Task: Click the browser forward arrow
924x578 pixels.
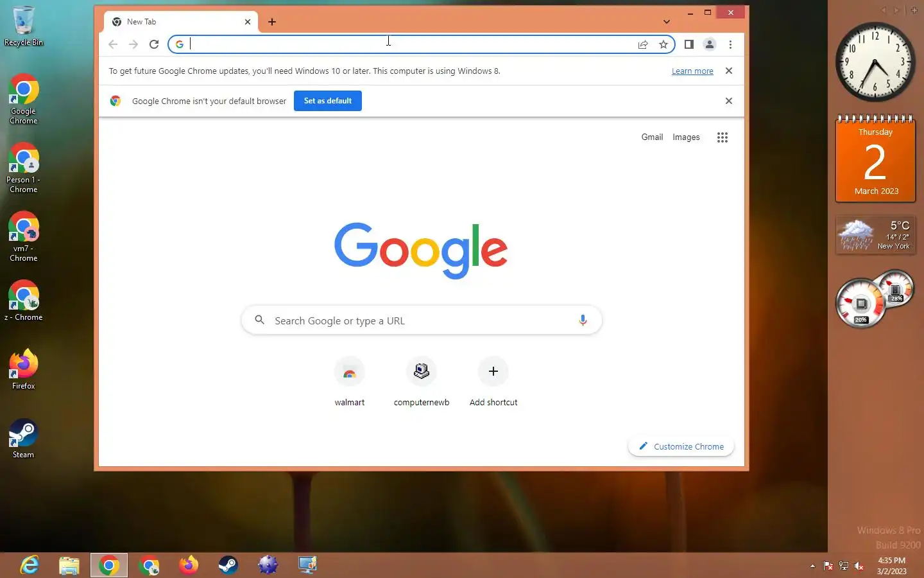Action: (133, 44)
